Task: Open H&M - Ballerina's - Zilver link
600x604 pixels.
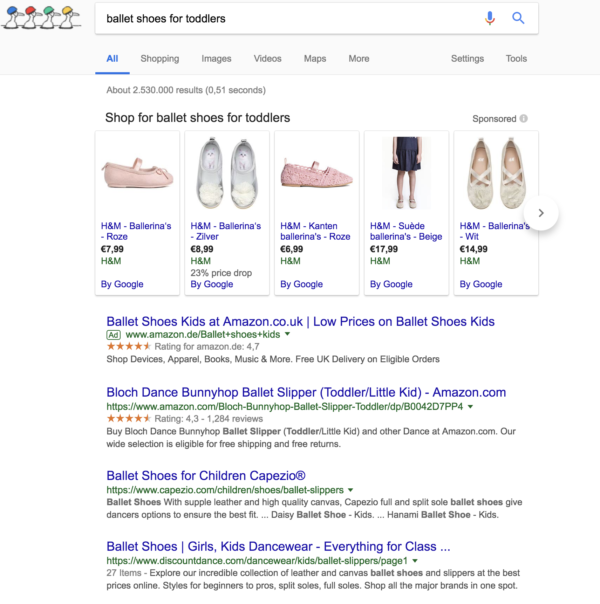Action: point(226,231)
